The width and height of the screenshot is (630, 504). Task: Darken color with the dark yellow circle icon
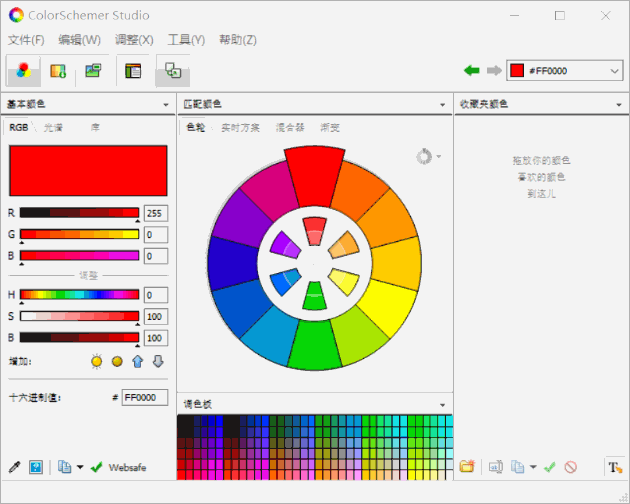tap(117, 361)
